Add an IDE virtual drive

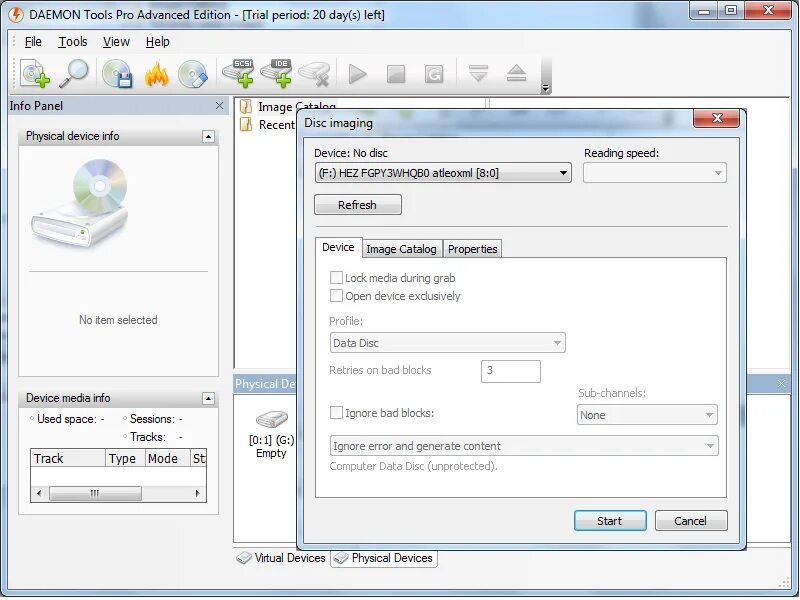[277, 73]
